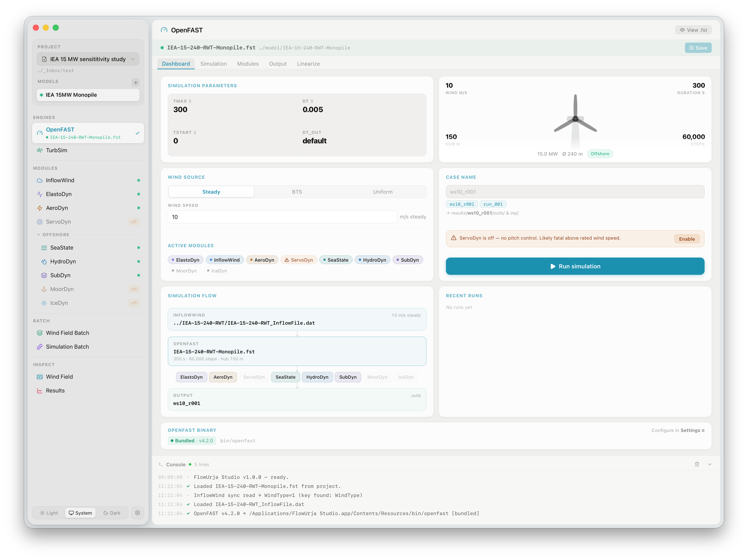
Task: Switch to the Linearize tab
Action: pos(308,63)
